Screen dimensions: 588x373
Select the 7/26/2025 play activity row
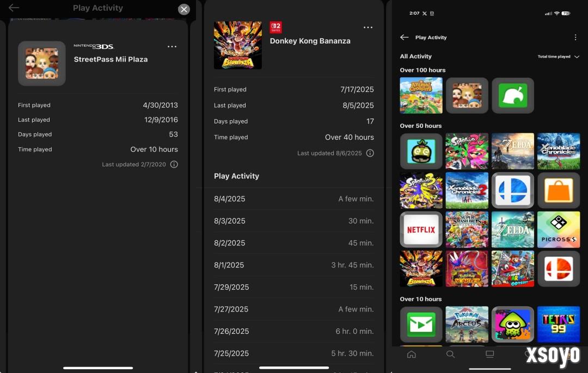(x=294, y=331)
